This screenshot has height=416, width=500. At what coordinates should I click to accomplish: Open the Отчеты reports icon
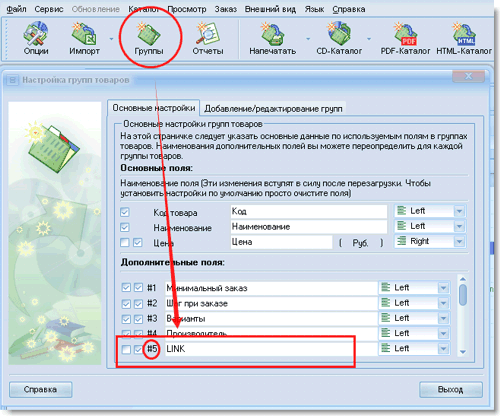[x=208, y=38]
